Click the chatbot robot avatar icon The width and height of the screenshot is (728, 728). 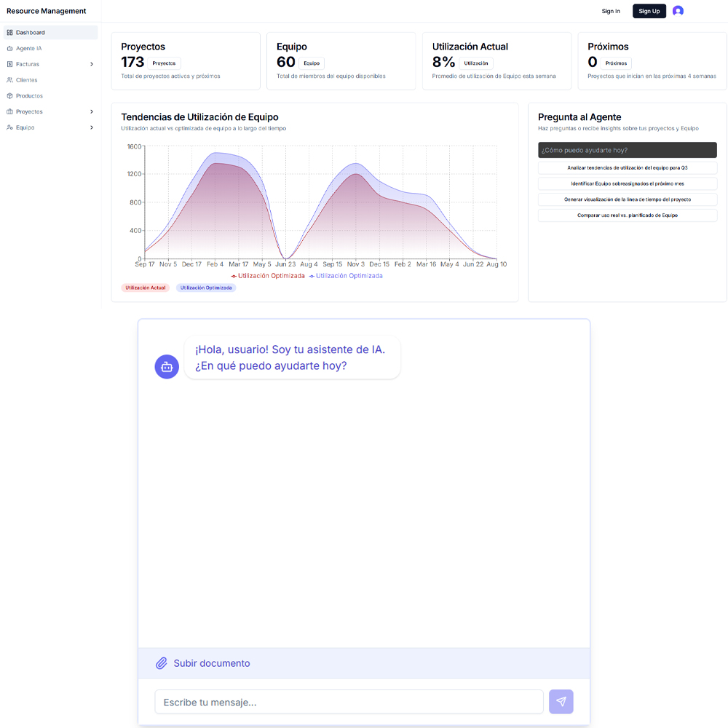167,367
